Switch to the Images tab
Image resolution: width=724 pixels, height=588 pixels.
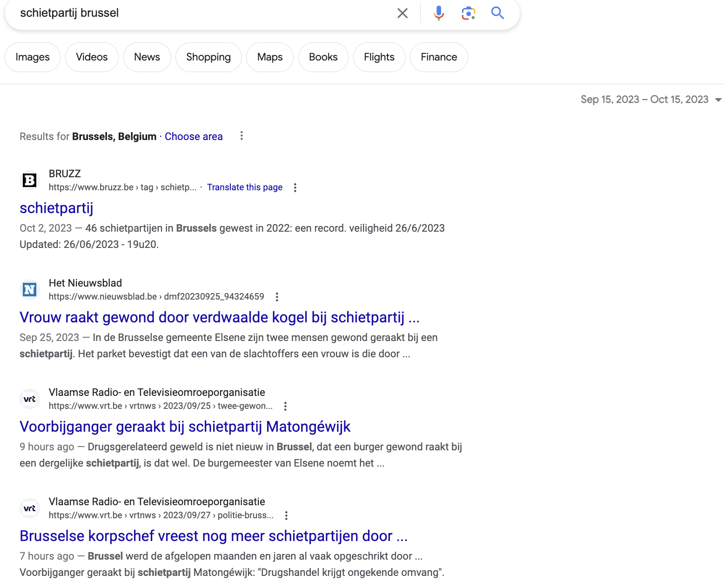(33, 57)
